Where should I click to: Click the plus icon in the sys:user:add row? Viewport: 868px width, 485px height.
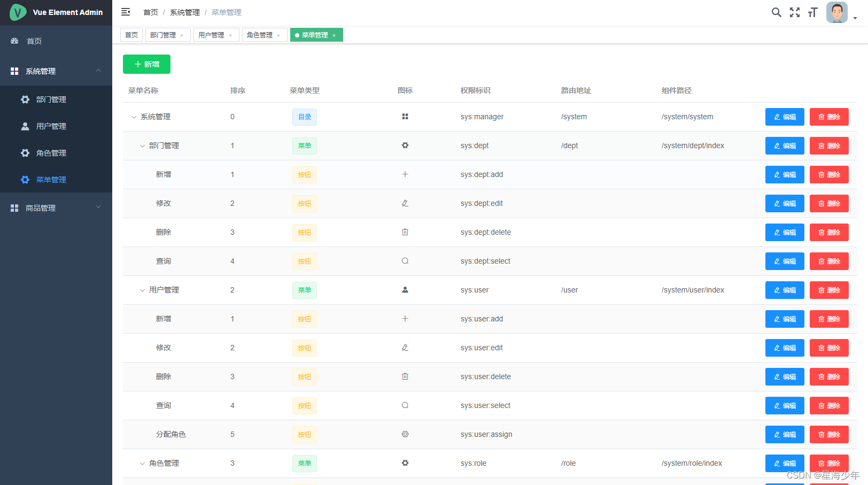tap(405, 319)
